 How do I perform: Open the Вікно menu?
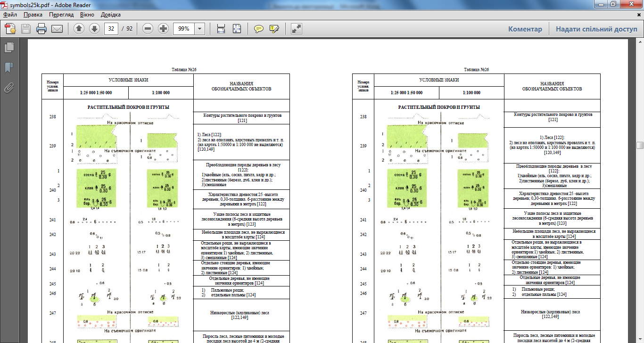coord(87,15)
